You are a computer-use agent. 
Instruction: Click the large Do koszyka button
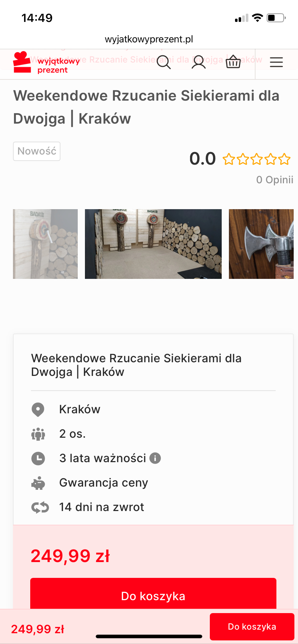pyautogui.click(x=153, y=593)
